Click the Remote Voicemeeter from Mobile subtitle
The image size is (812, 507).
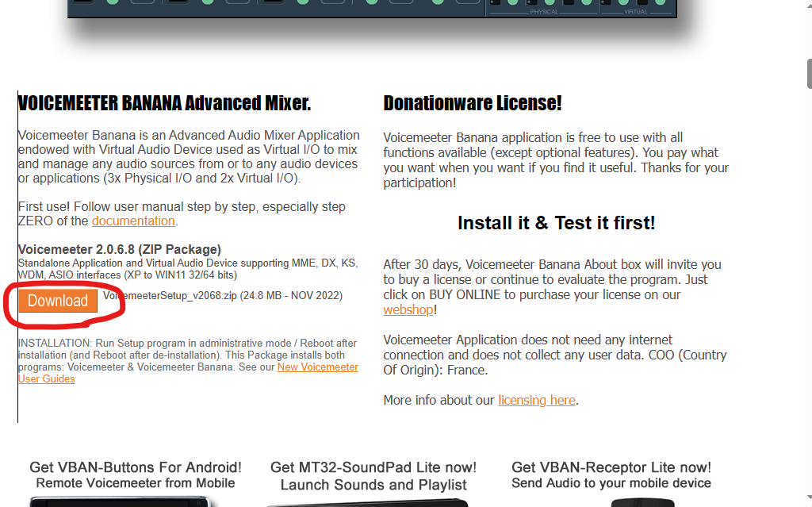[136, 483]
